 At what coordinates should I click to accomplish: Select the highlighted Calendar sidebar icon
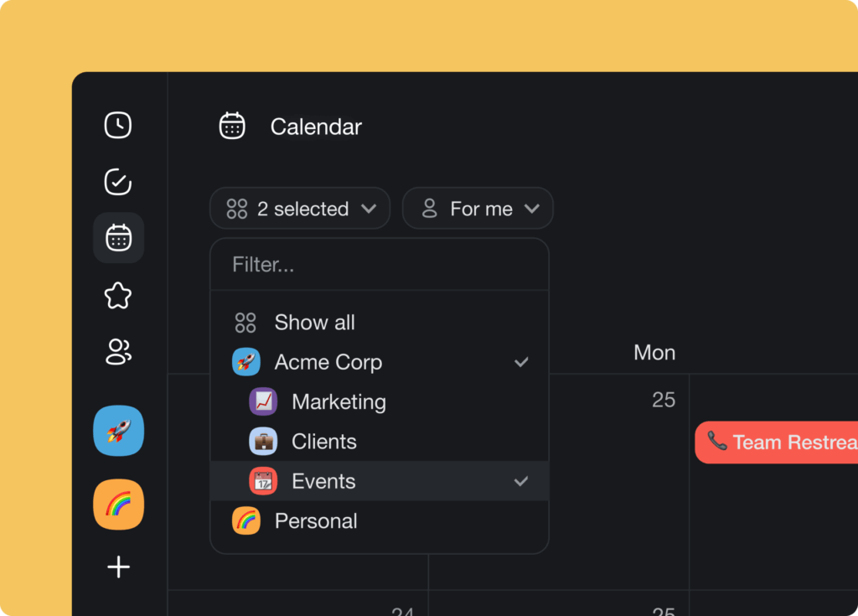coord(118,237)
